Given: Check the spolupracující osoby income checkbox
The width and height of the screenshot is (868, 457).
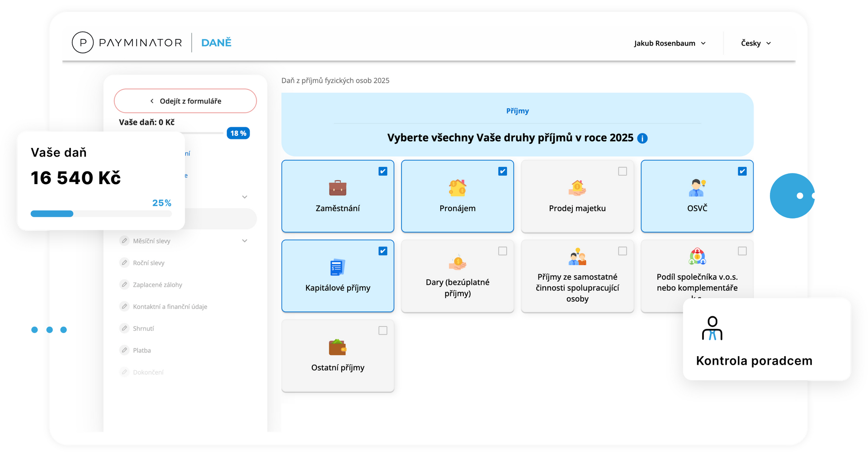Looking at the screenshot, I should coord(623,251).
